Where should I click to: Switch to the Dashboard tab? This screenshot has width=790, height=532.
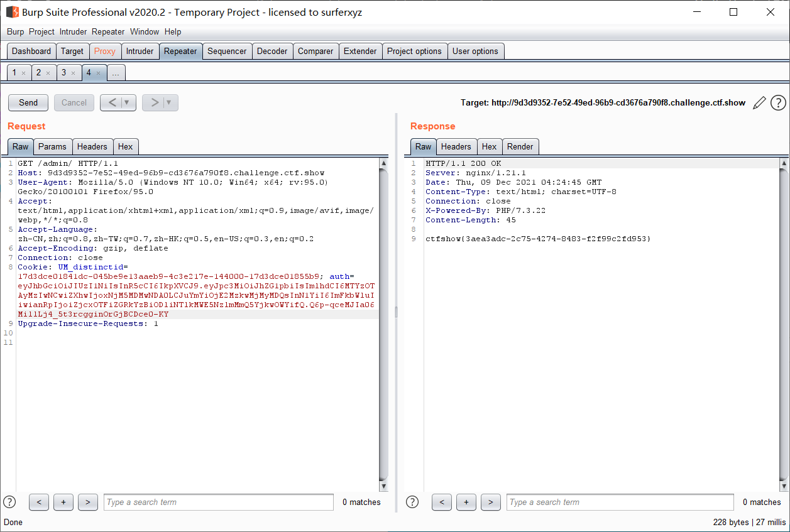pos(31,52)
